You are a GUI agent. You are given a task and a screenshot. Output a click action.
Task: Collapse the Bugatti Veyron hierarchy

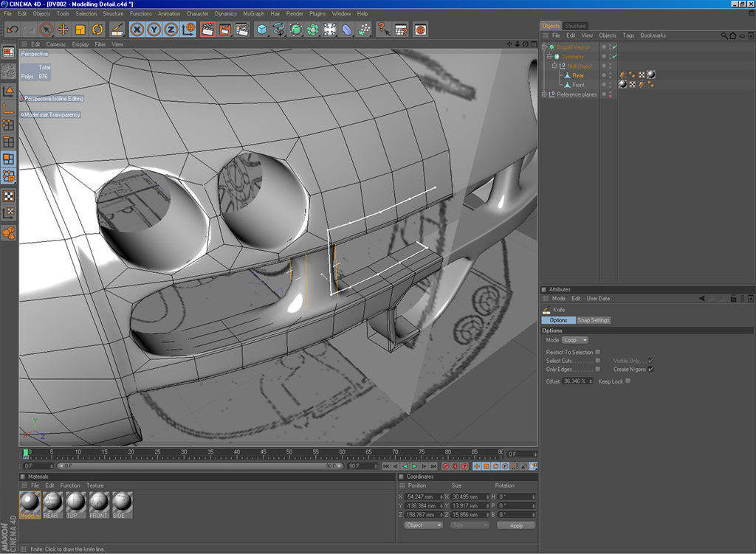[x=546, y=46]
